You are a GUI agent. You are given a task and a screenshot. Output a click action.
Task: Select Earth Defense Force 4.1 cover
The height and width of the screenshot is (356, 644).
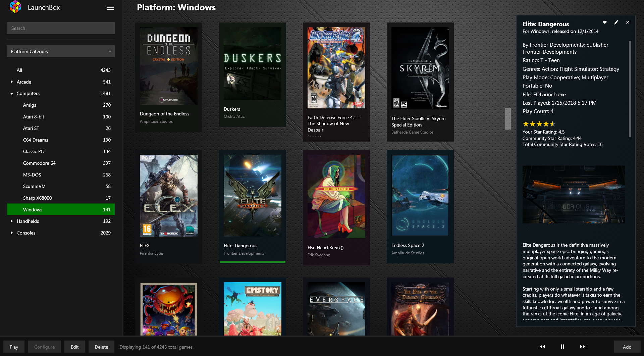pos(336,68)
